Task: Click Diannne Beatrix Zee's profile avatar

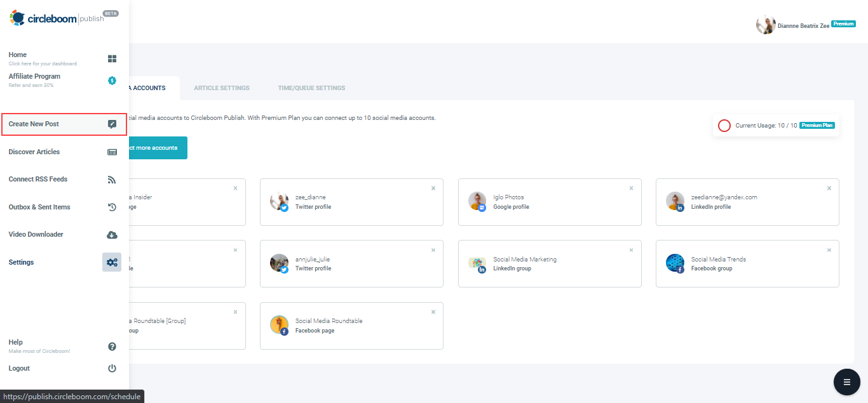Action: (765, 25)
